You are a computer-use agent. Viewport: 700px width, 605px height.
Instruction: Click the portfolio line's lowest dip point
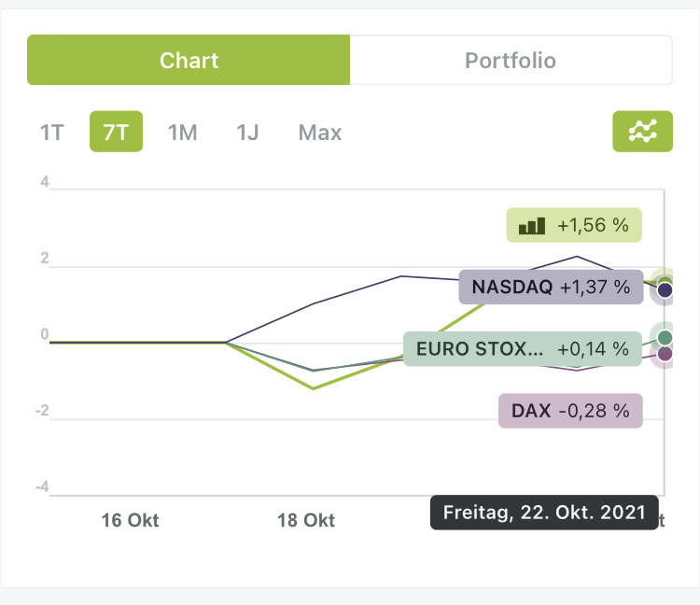pos(314,388)
